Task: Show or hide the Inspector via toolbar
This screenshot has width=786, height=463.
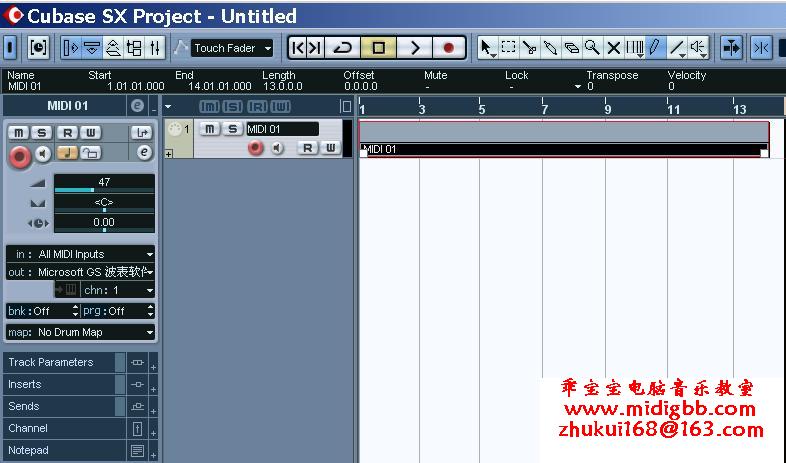Action: [x=71, y=48]
